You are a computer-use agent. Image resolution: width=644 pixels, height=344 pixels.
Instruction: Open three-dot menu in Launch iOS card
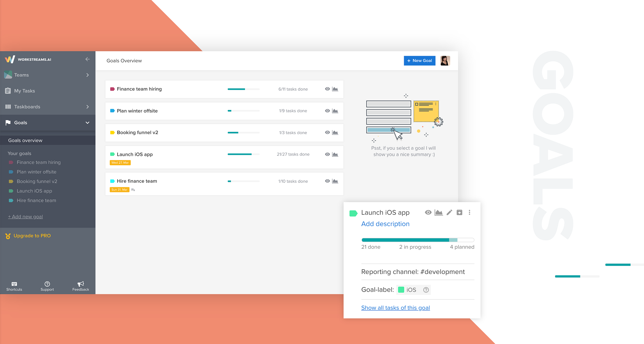click(x=469, y=213)
